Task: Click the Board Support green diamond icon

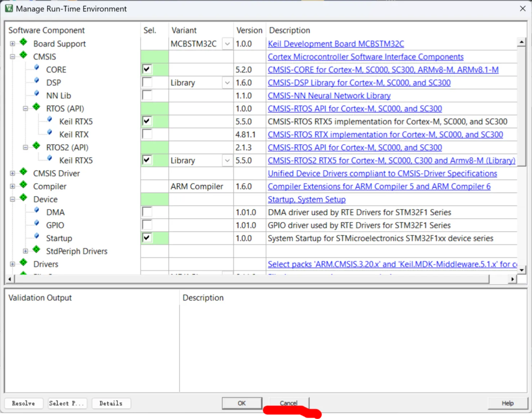Action: 23,42
